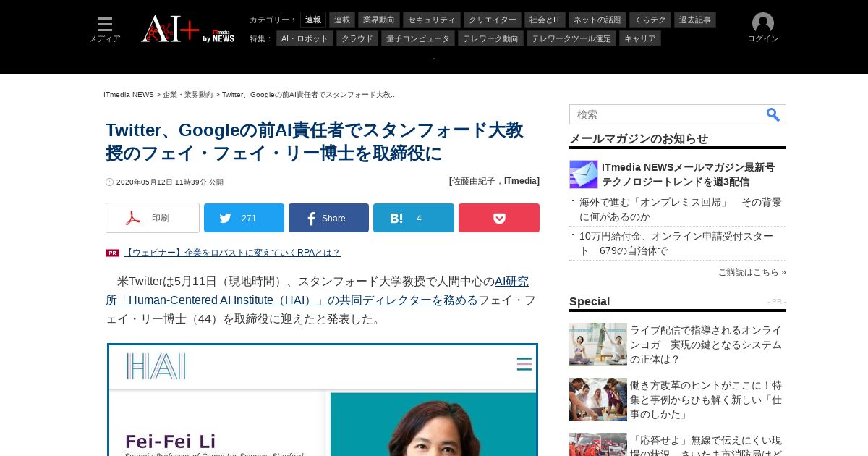Click the AI+ by ITmedia NEWS logo

(188, 29)
